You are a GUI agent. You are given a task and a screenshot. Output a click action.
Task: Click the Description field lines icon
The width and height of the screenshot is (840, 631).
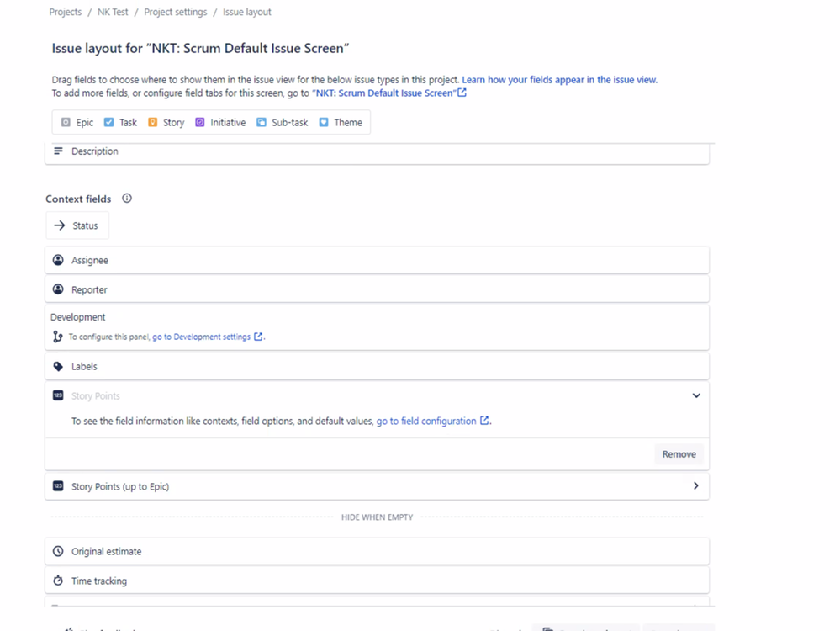[58, 151]
